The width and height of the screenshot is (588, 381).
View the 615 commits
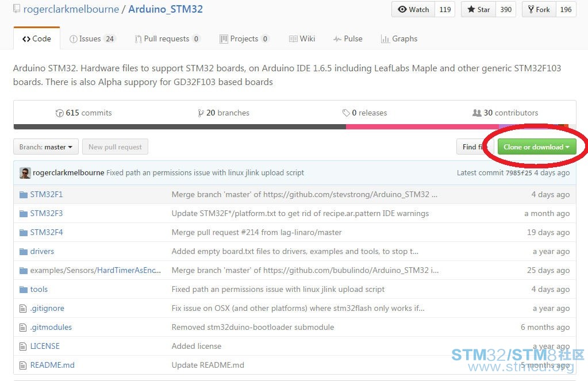pos(83,113)
